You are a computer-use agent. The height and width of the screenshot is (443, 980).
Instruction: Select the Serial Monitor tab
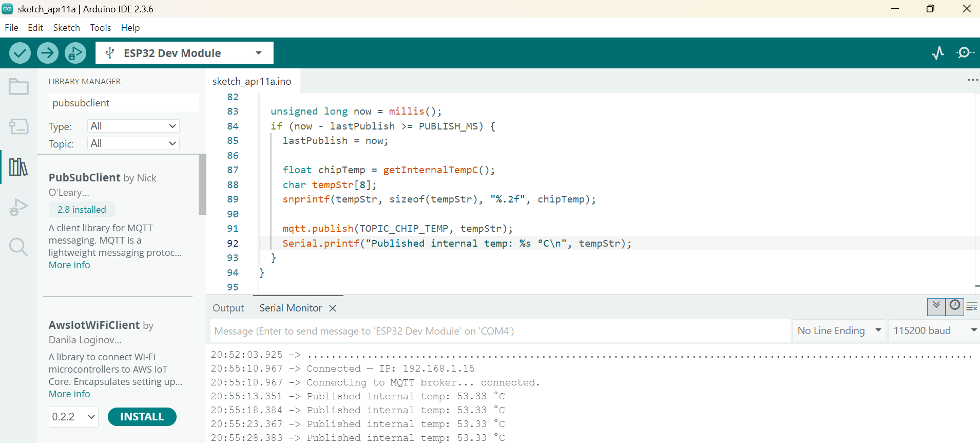291,308
